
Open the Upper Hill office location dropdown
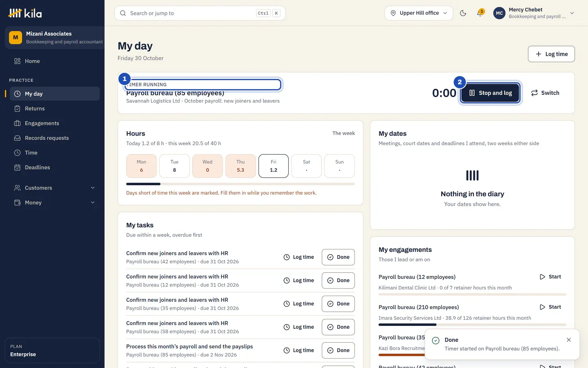coord(419,13)
